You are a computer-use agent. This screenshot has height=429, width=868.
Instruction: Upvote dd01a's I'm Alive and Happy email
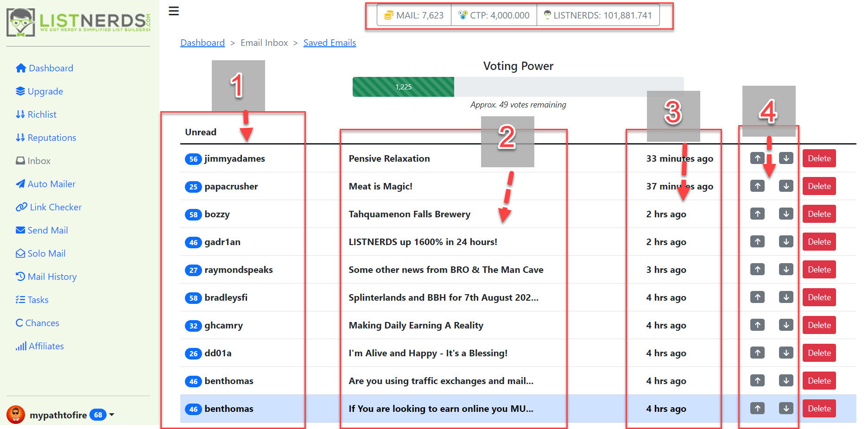[757, 353]
